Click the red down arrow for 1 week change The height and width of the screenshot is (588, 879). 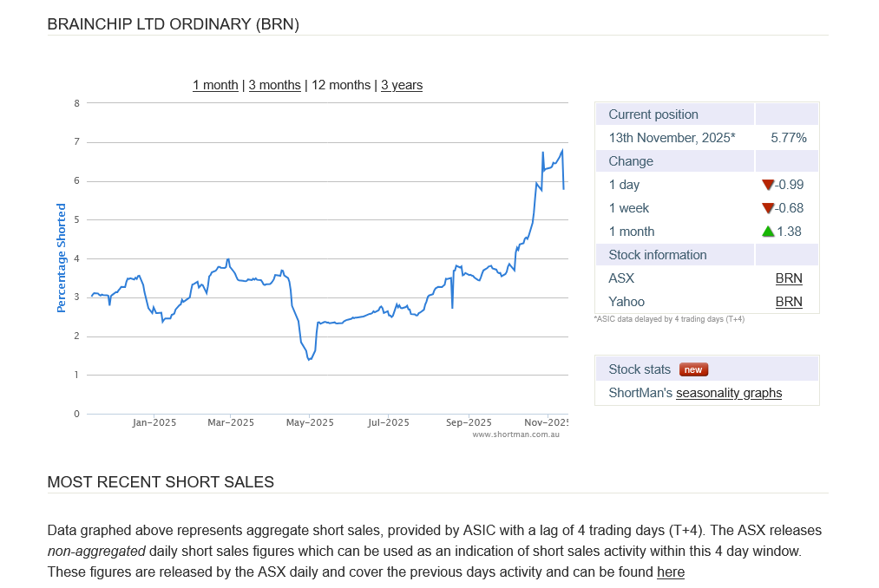tap(767, 208)
